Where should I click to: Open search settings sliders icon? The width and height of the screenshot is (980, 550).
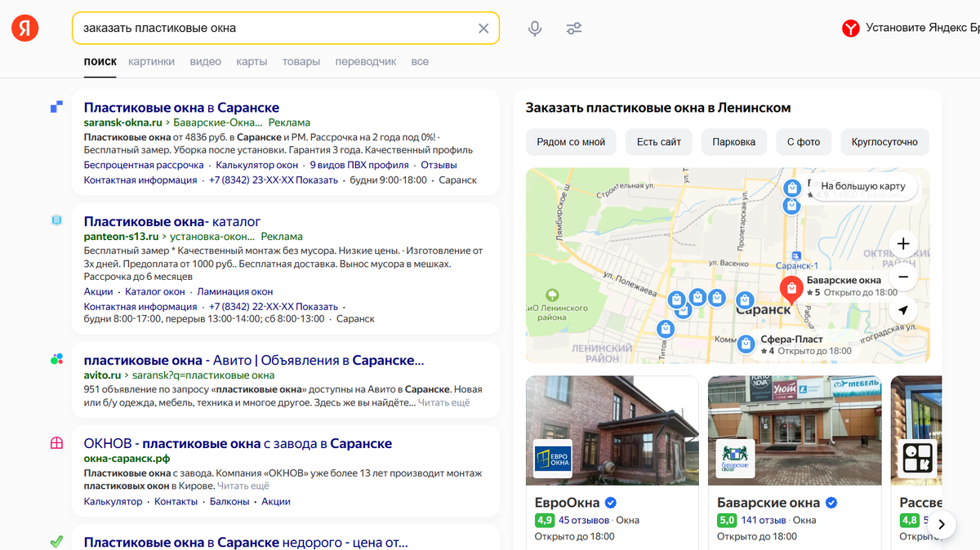(574, 27)
